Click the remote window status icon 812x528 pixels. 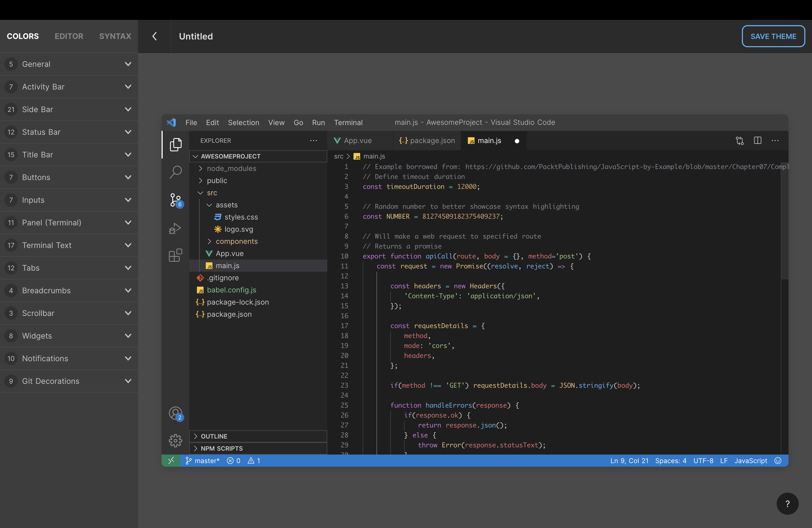tap(171, 460)
